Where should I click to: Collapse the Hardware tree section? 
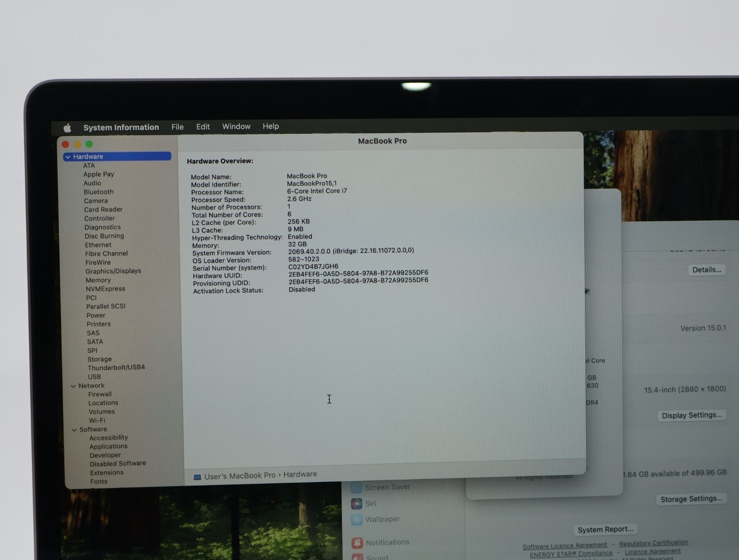pos(68,157)
